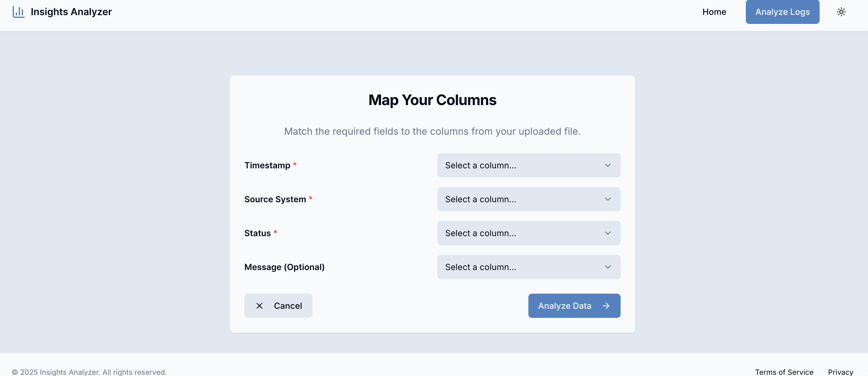Open the Message (Optional) column selector
The image size is (868, 376).
[528, 267]
